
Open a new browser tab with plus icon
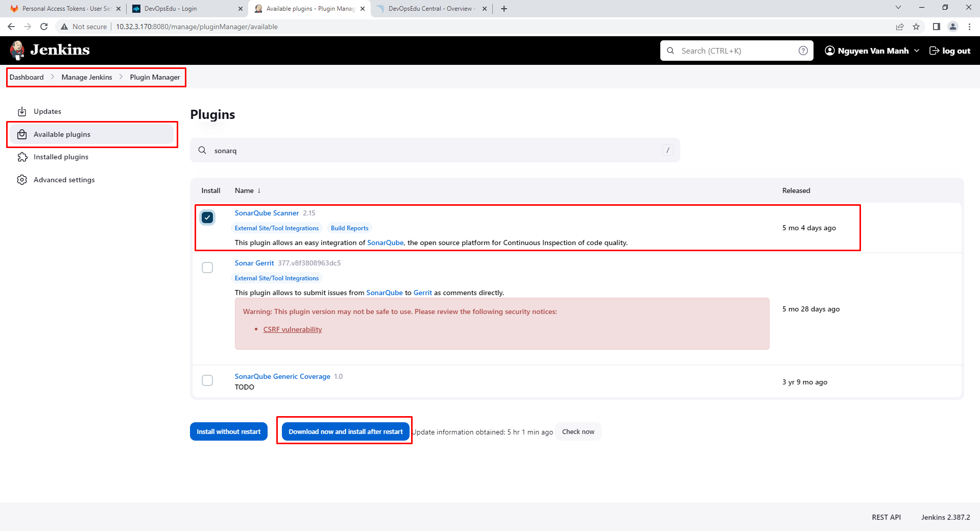(504, 9)
